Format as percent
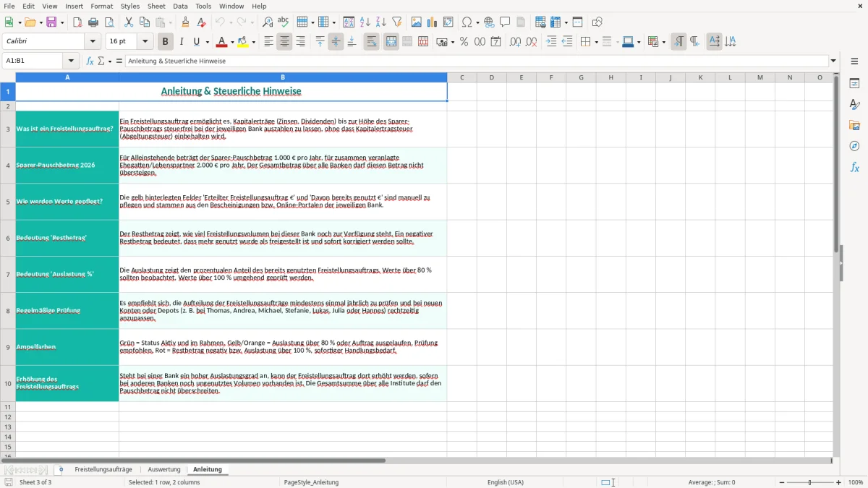868x488 pixels. [x=464, y=42]
